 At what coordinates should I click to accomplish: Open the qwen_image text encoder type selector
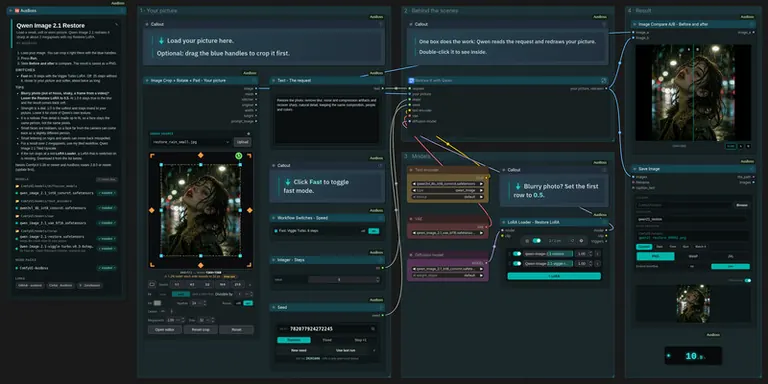point(448,190)
